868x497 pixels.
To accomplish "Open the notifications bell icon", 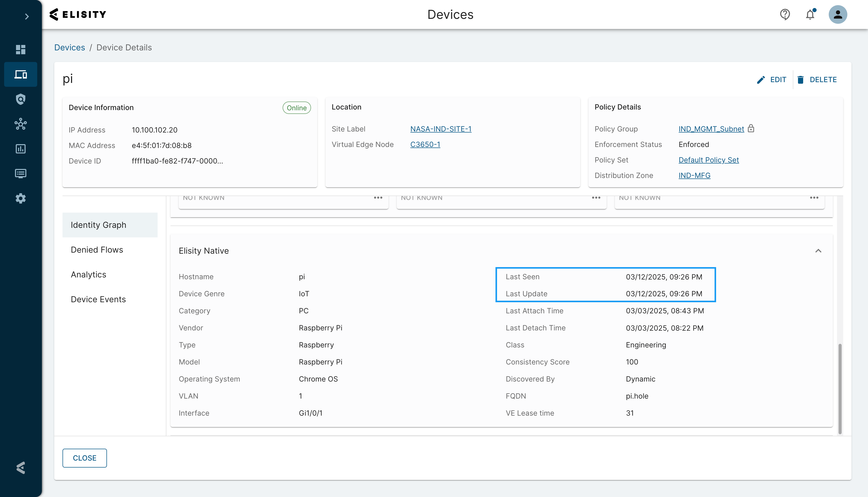I will point(810,15).
